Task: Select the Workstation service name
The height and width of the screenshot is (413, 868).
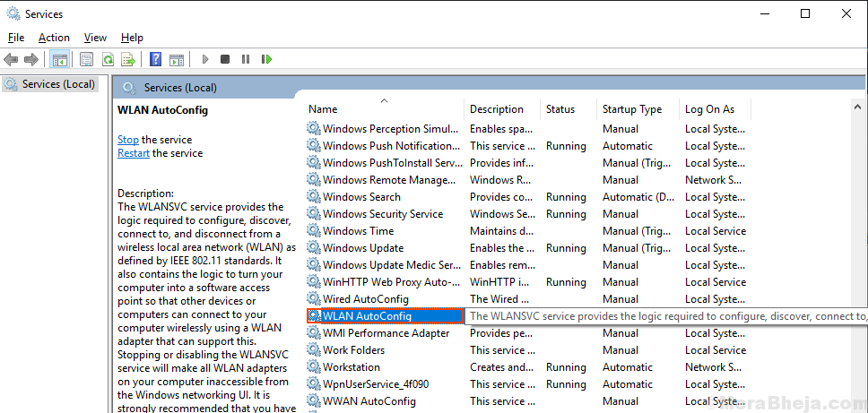Action: pos(352,367)
